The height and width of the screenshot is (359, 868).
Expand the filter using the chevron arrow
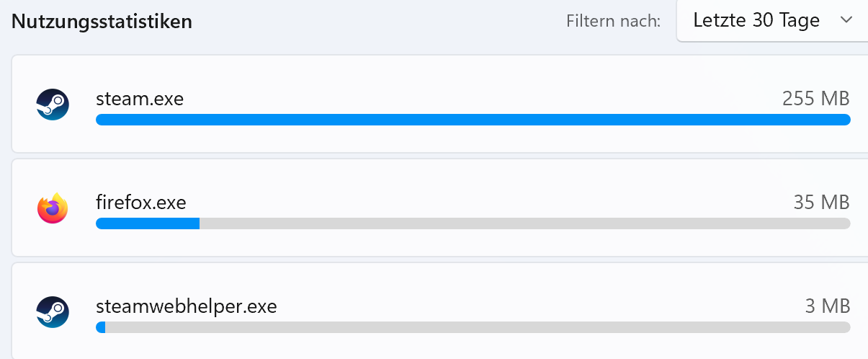click(846, 21)
